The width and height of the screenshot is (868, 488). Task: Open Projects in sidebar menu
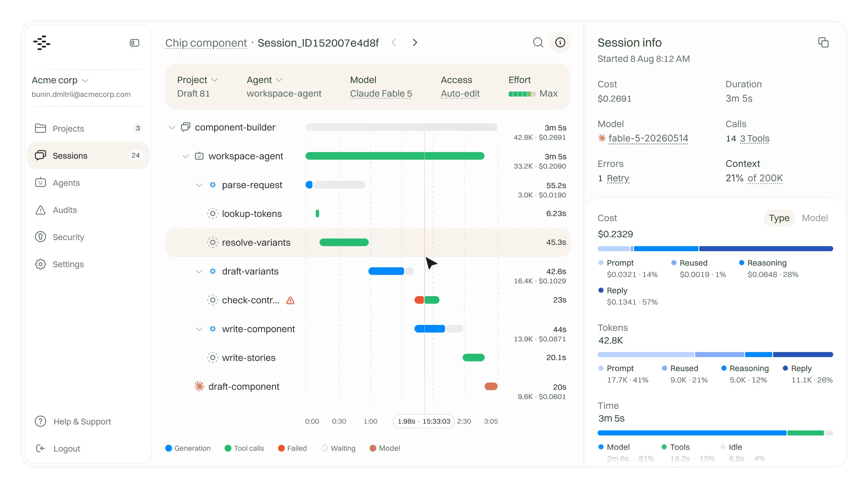[88, 128]
